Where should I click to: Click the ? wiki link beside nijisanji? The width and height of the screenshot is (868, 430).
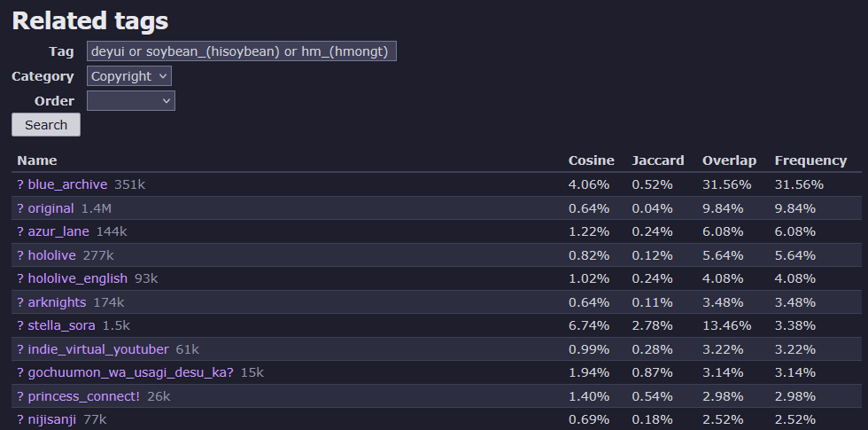click(20, 420)
